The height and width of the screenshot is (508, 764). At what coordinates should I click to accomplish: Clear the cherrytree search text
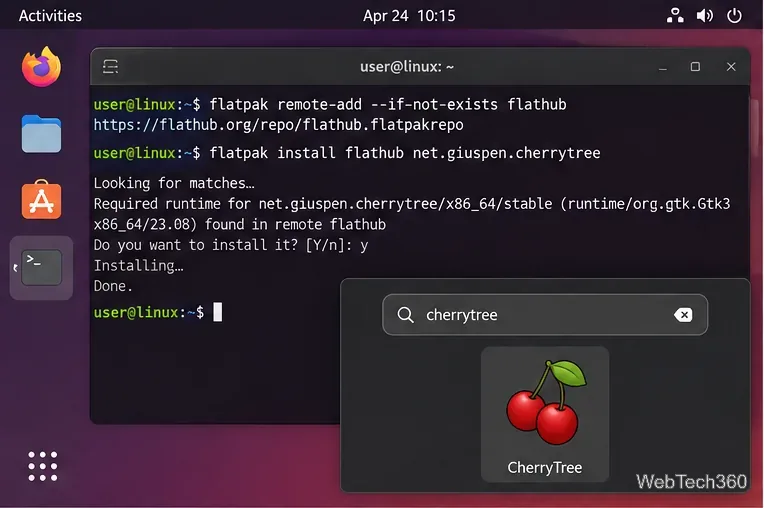[683, 315]
